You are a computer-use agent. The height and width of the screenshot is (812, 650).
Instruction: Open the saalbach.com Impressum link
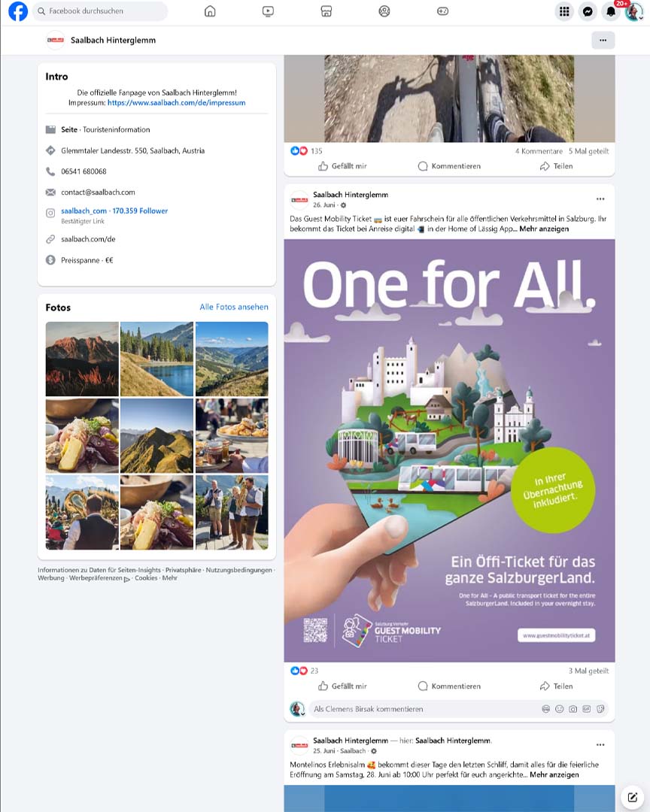[176, 102]
